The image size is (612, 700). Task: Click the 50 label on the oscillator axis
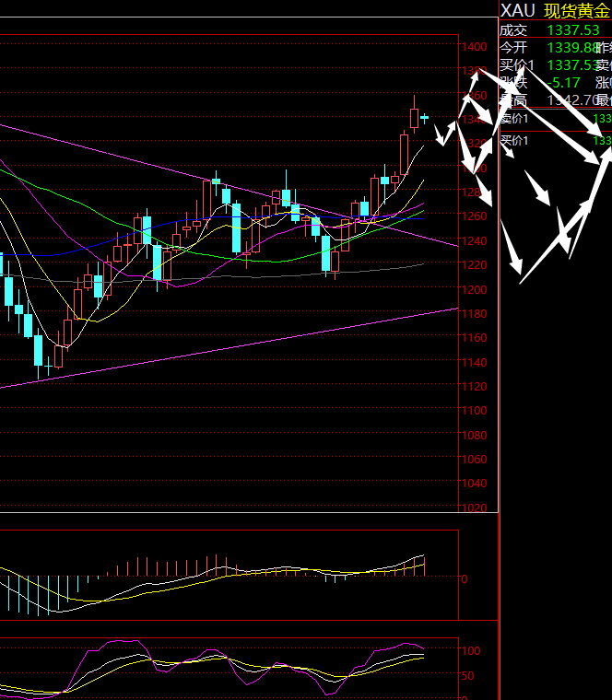pyautogui.click(x=467, y=676)
